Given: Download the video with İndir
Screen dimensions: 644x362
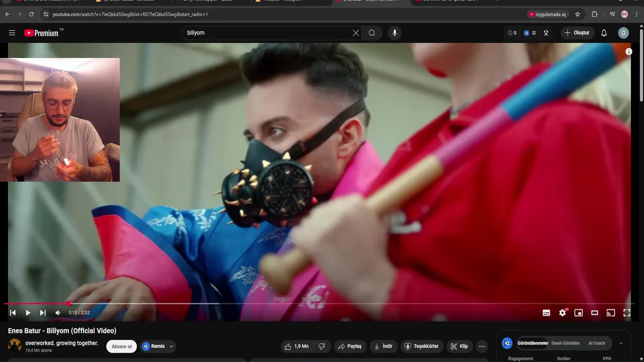Looking at the screenshot, I should click(383, 346).
